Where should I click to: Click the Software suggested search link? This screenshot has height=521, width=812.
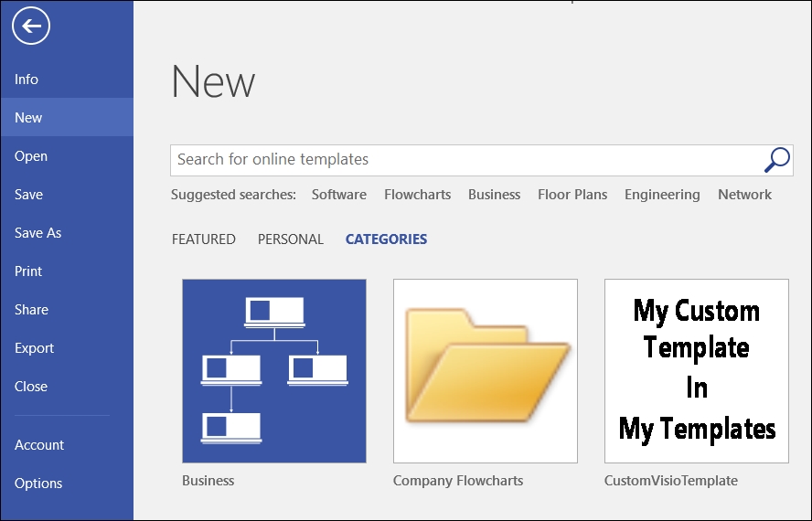coord(338,195)
